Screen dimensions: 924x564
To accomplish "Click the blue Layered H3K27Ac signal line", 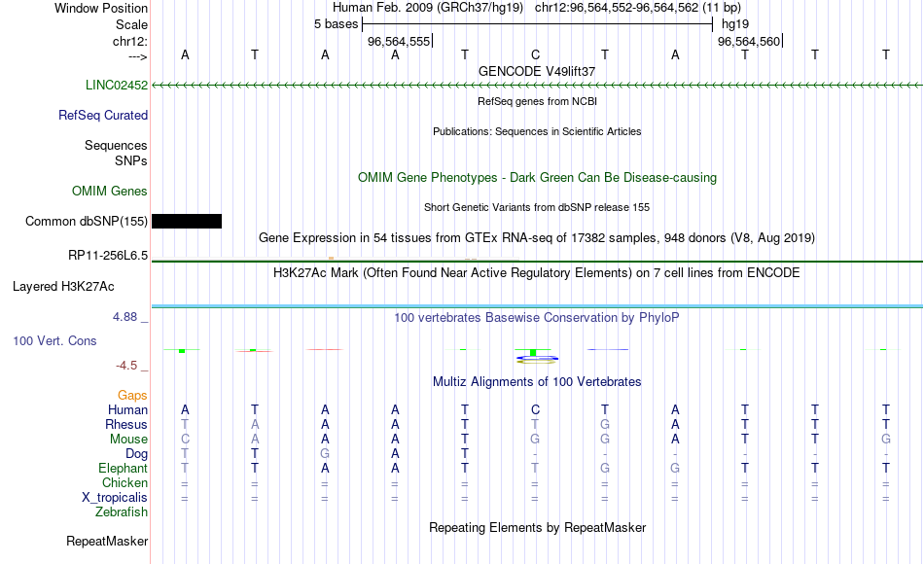I will click(537, 306).
